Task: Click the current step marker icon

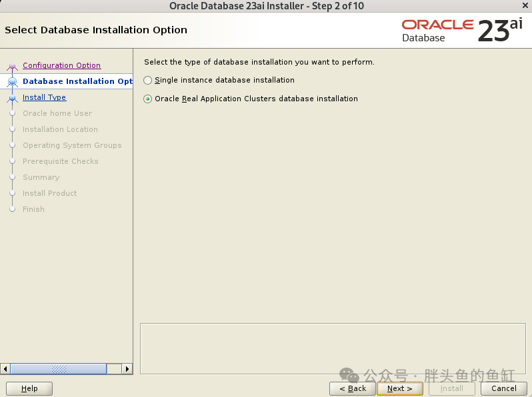Action: click(x=13, y=82)
